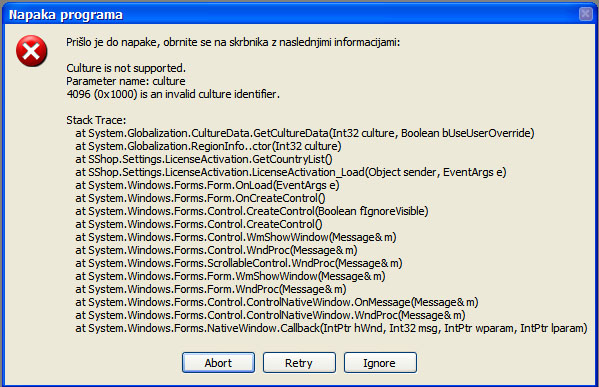599x387 pixels.
Task: Click the LicenseActivation.GetCountryList() stack line
Action: (204, 159)
